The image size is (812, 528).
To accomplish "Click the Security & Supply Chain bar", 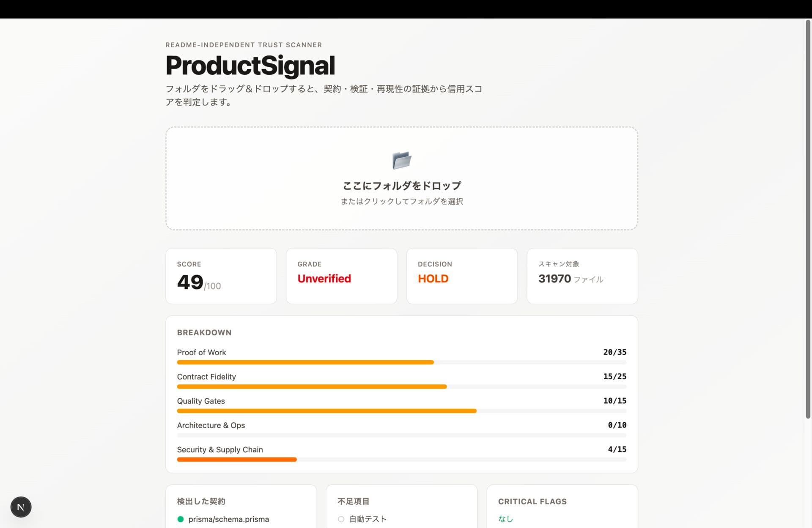I will click(237, 460).
